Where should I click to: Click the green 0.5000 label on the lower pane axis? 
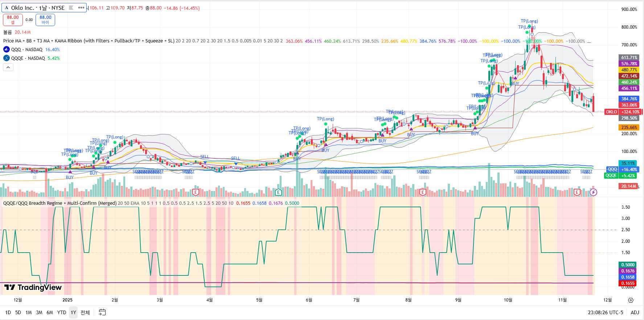pyautogui.click(x=628, y=265)
